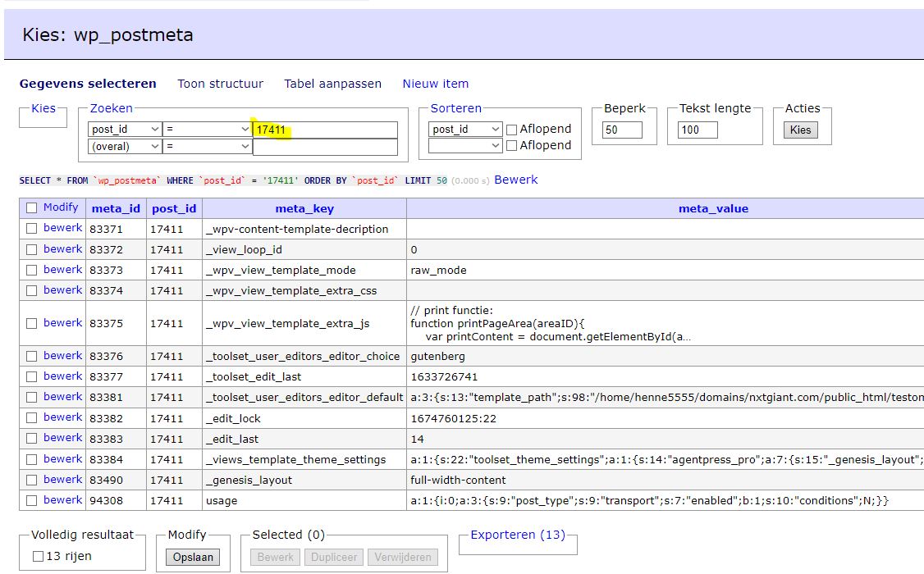Expand the Exporteren (13) section
The width and height of the screenshot is (924, 574).
(x=518, y=535)
